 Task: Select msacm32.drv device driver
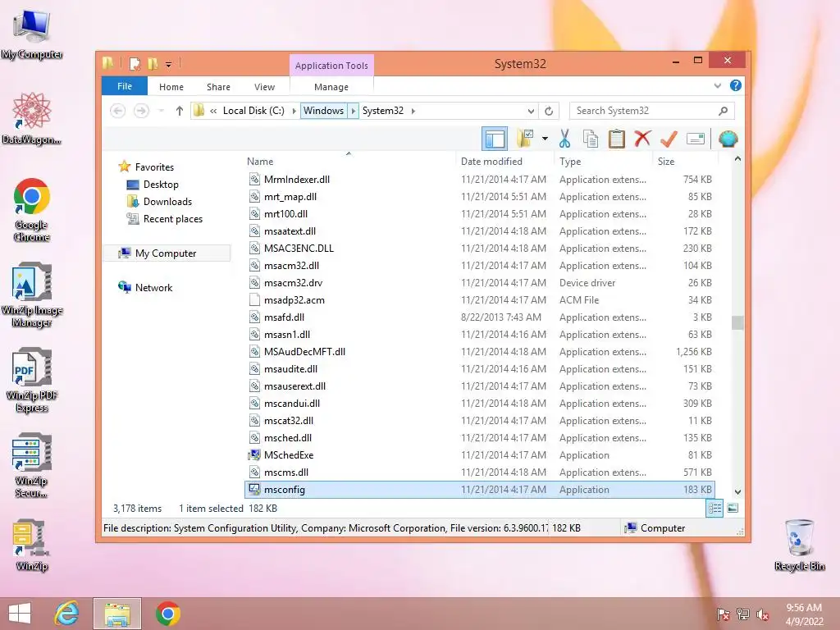click(x=480, y=283)
